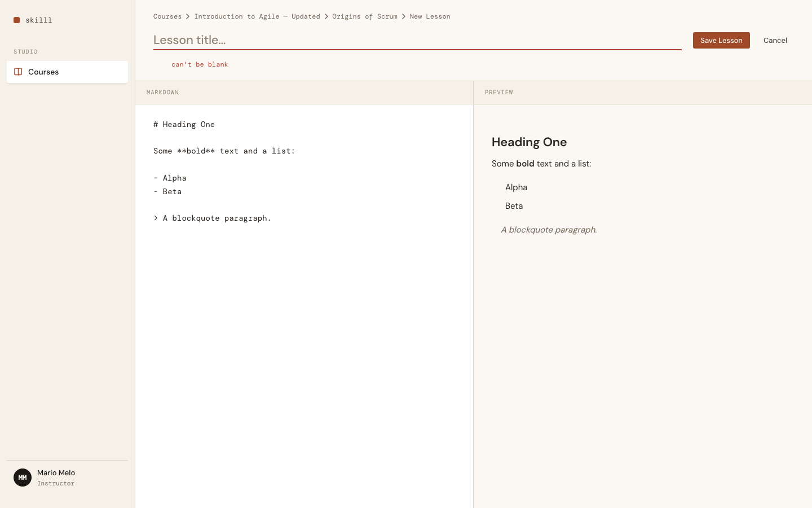Click the Save Lesson button
This screenshot has height=508, width=812.
[721, 40]
